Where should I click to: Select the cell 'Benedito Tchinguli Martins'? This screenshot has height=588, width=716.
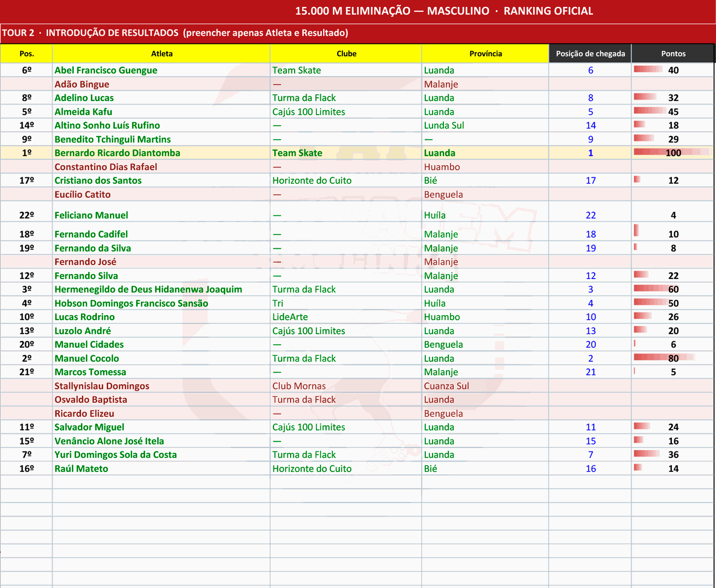(161, 139)
